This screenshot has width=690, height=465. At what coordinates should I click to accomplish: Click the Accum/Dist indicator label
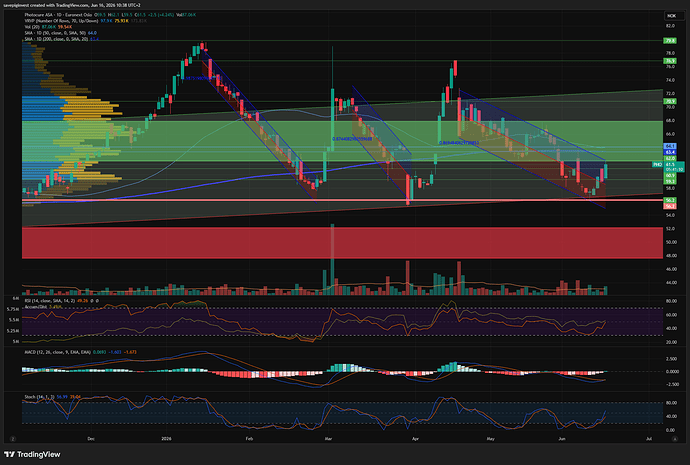coord(36,307)
